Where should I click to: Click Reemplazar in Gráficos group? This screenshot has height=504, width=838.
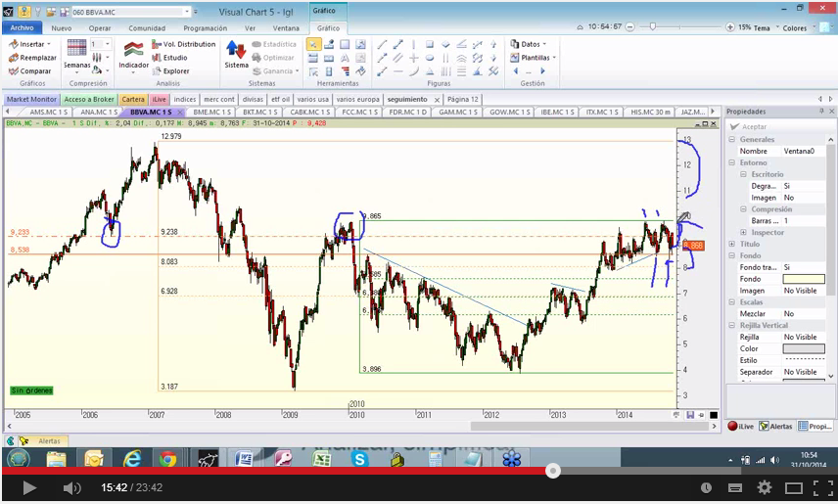32,57
